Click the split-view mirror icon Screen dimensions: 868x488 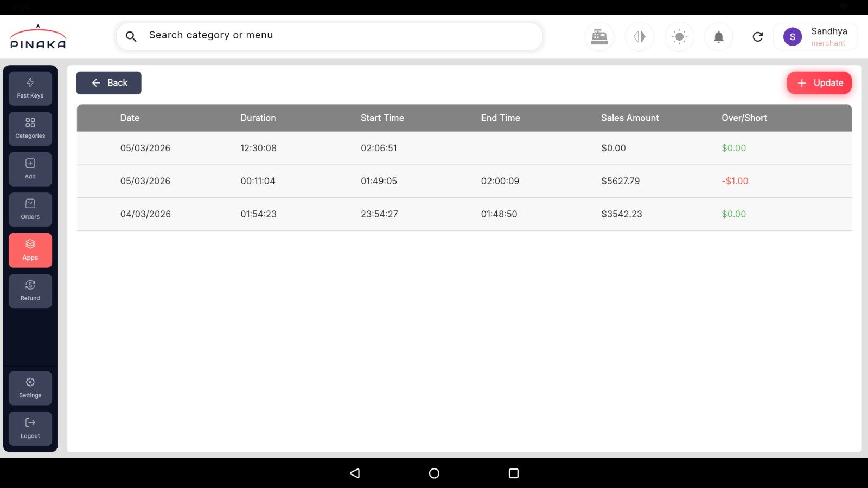640,37
